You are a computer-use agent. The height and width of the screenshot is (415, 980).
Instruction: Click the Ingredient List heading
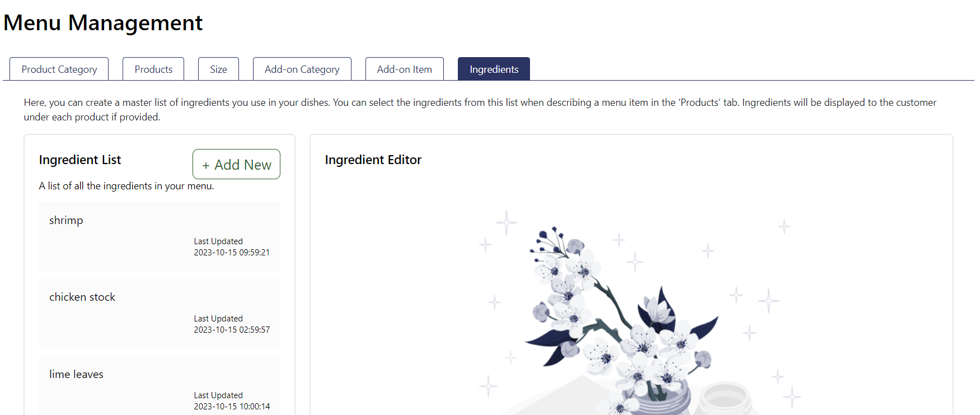click(80, 160)
